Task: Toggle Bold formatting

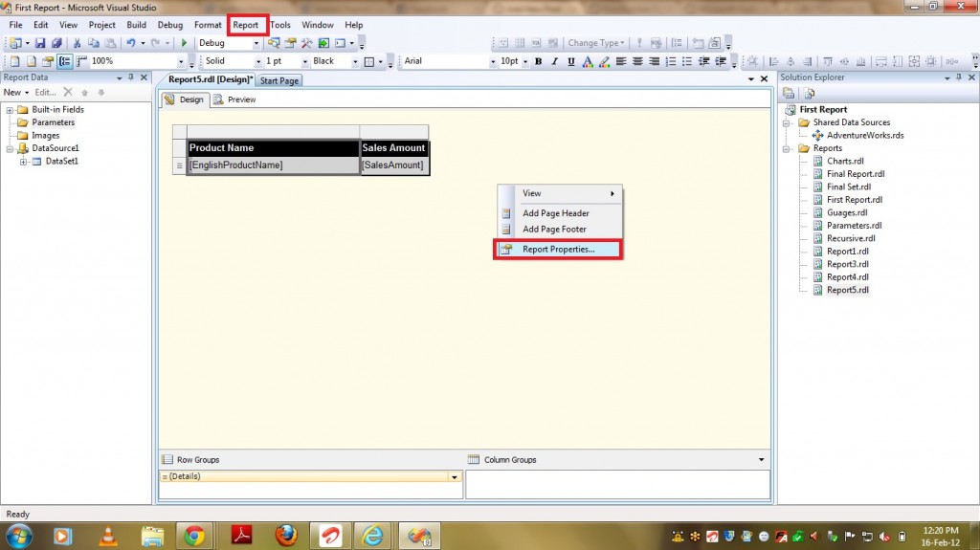Action: click(x=538, y=61)
